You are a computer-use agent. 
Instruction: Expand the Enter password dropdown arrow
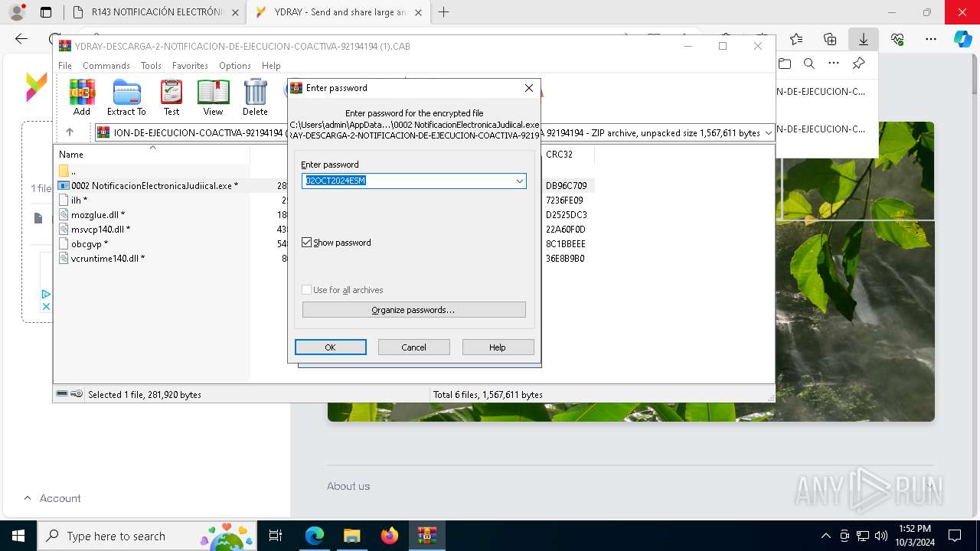point(519,181)
